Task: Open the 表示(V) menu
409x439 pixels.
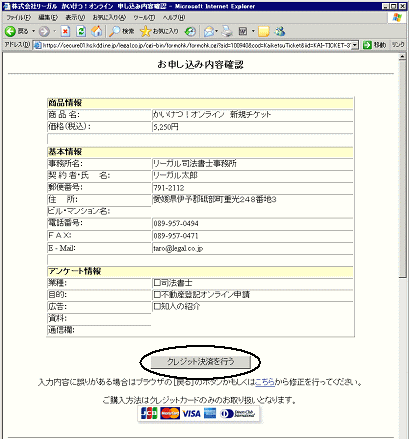Action: click(x=75, y=17)
